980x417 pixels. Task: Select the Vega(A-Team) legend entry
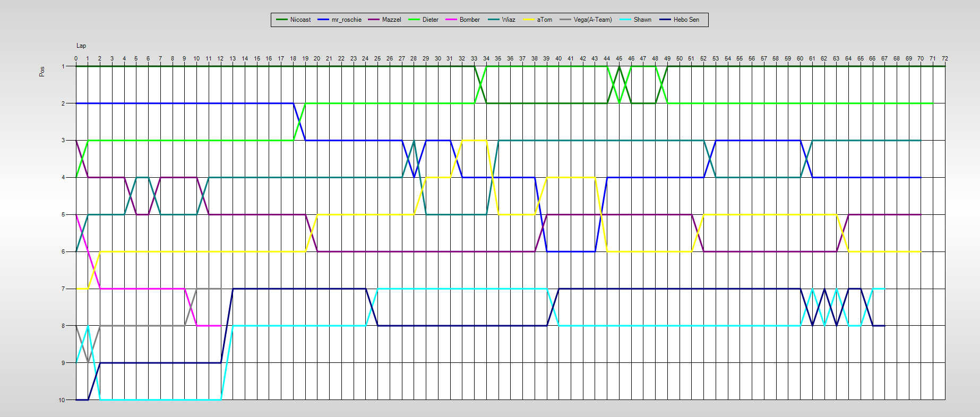tap(592, 20)
